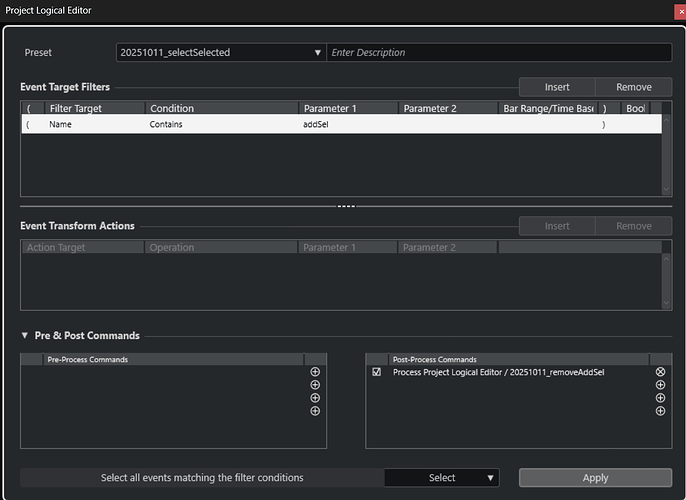Viewport: 686px width, 500px height.
Task: Click second-row plus icon in Post-Process Commands
Action: [660, 385]
